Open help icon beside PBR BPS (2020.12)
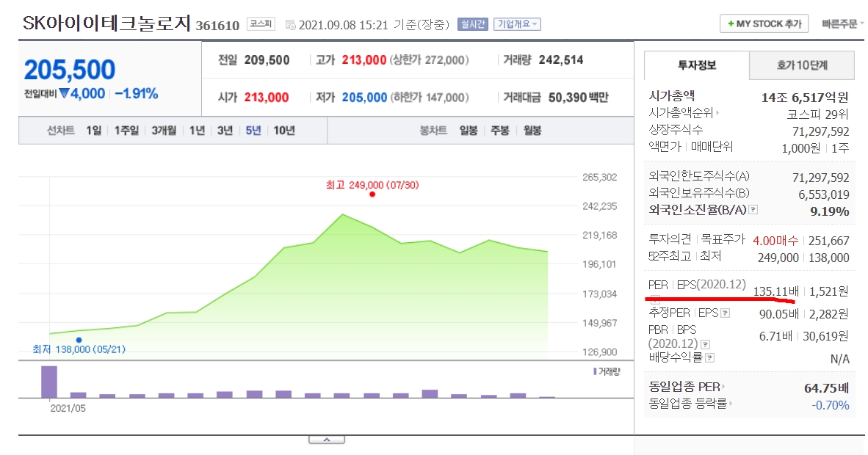Viewport: 868px width, 455px height. click(706, 344)
